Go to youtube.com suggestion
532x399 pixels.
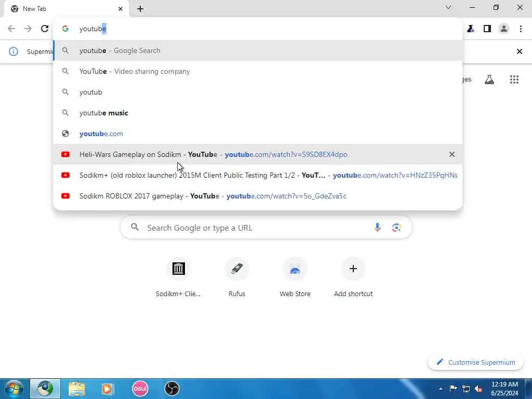pyautogui.click(x=258, y=134)
